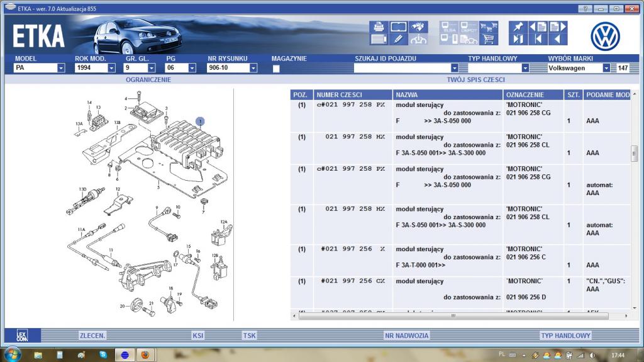Click the NAZWA column header
This screenshot has width=644, height=362.
448,95
